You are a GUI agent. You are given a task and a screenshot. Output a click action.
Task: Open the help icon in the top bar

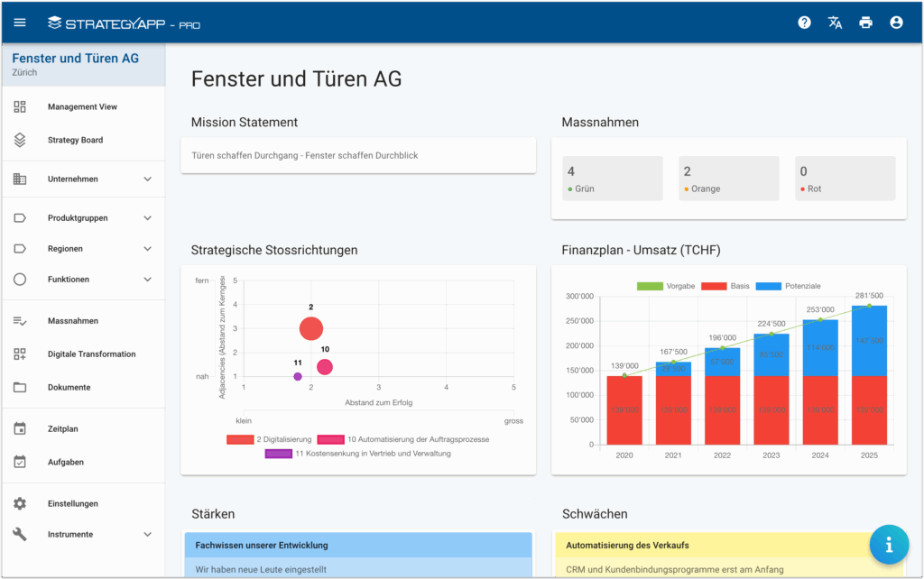pyautogui.click(x=804, y=23)
